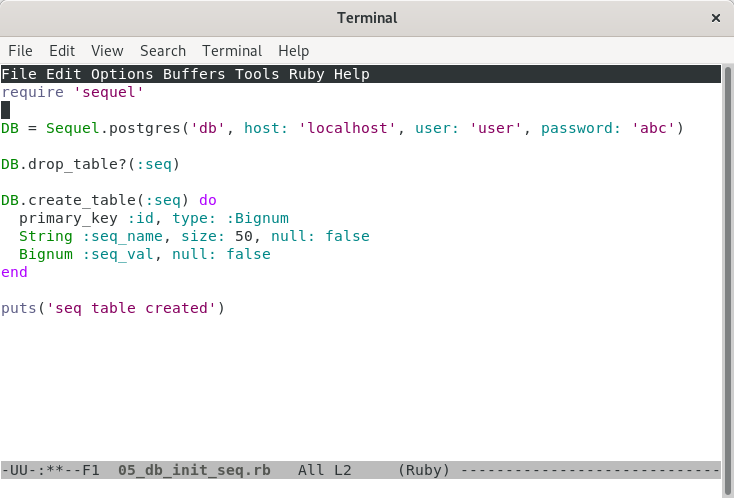Open the View menu
This screenshot has height=498, width=734.
pyautogui.click(x=107, y=51)
